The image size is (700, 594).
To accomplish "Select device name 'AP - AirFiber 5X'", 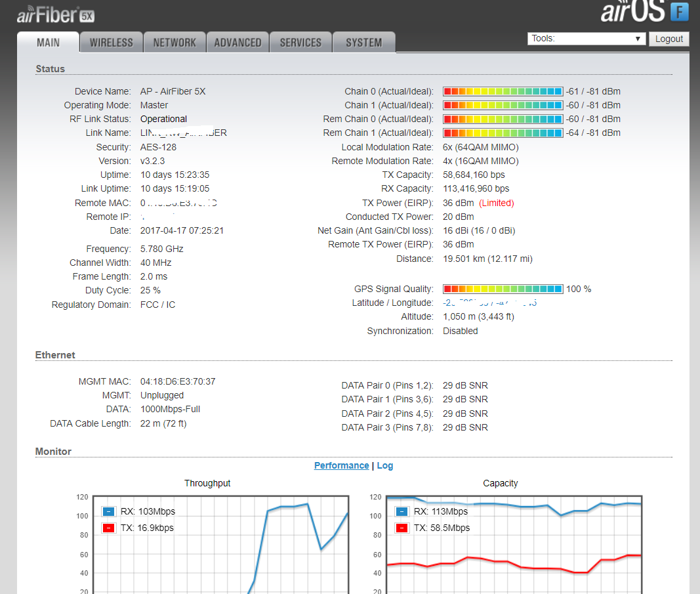I will (173, 91).
